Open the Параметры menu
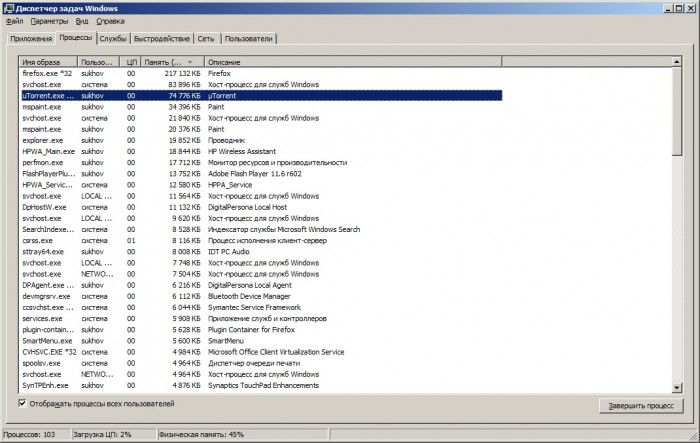The image size is (700, 443). (x=49, y=21)
